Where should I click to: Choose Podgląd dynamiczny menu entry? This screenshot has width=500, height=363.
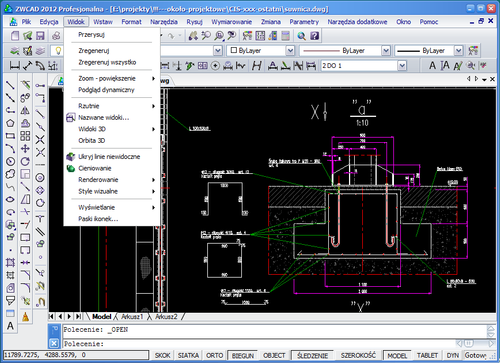[112, 90]
